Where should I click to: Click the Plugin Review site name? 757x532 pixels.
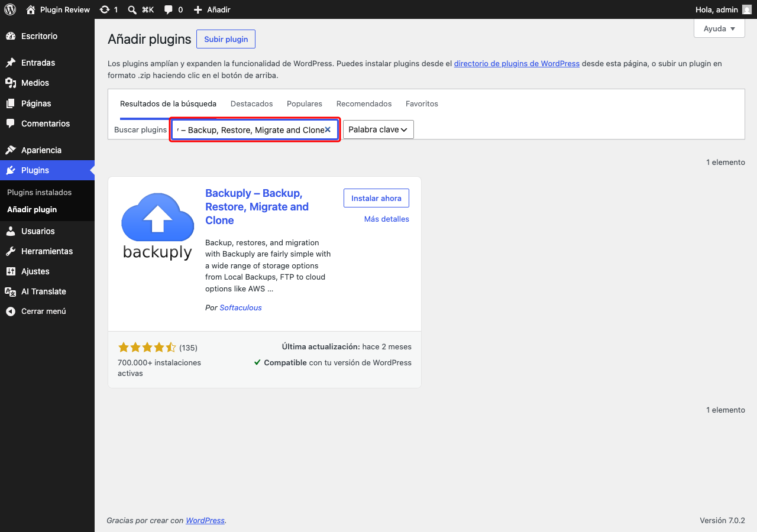(x=65, y=9)
